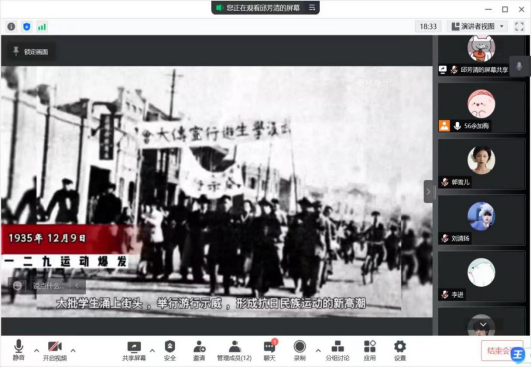The height and width of the screenshot is (368, 532).
Task: Mute microphone with 静音 button
Action: (19, 350)
